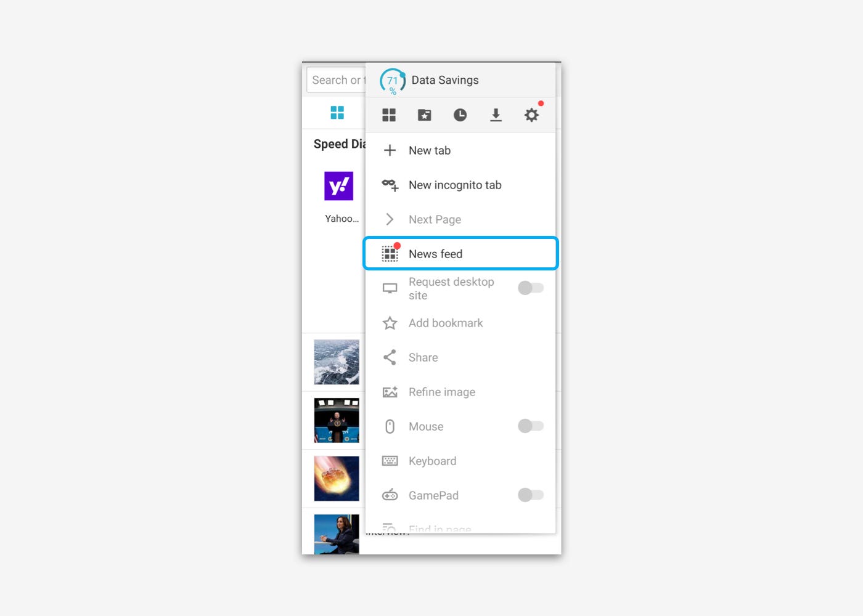Click the Request desktop site label
Screen dimensions: 863x616
click(x=451, y=288)
